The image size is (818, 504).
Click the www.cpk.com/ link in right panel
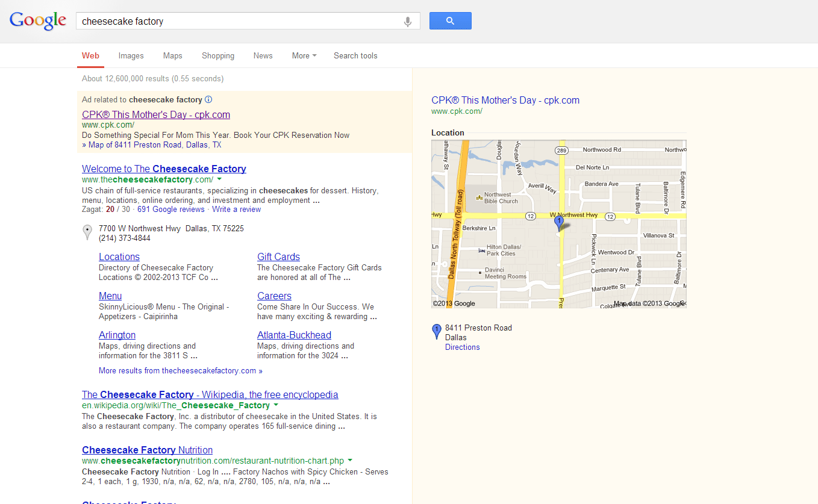click(457, 111)
